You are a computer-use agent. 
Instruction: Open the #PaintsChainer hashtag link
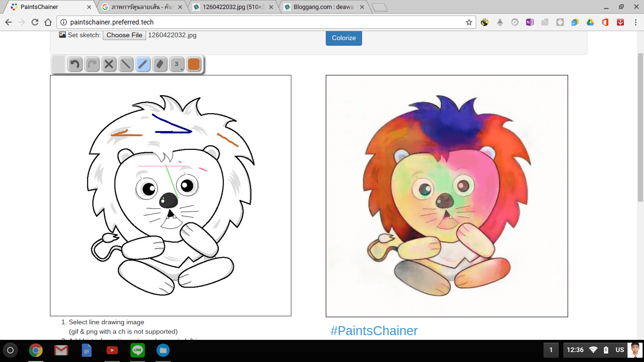pyautogui.click(x=374, y=330)
